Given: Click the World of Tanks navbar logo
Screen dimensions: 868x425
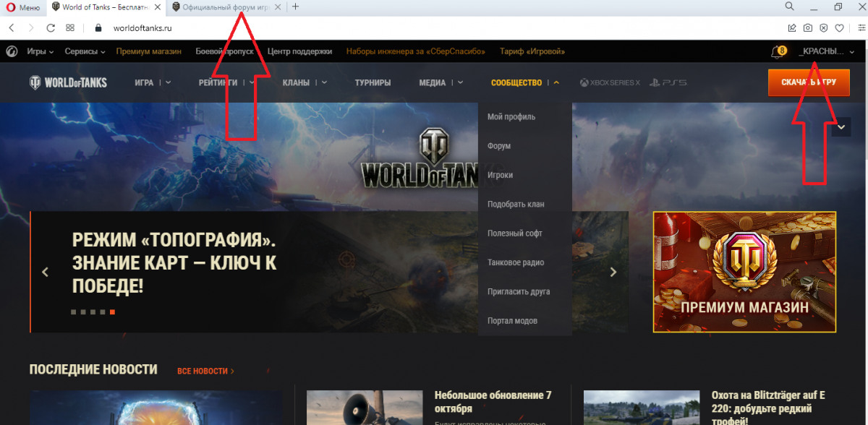Looking at the screenshot, I should [68, 82].
